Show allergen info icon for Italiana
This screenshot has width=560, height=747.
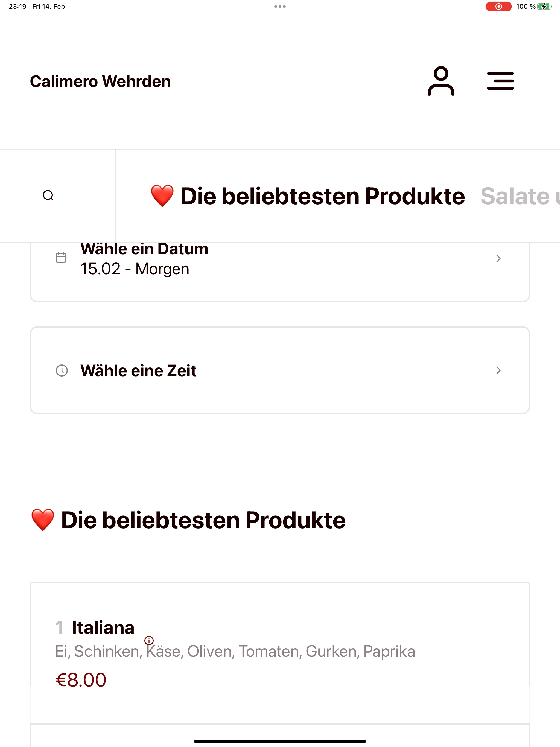[149, 640]
